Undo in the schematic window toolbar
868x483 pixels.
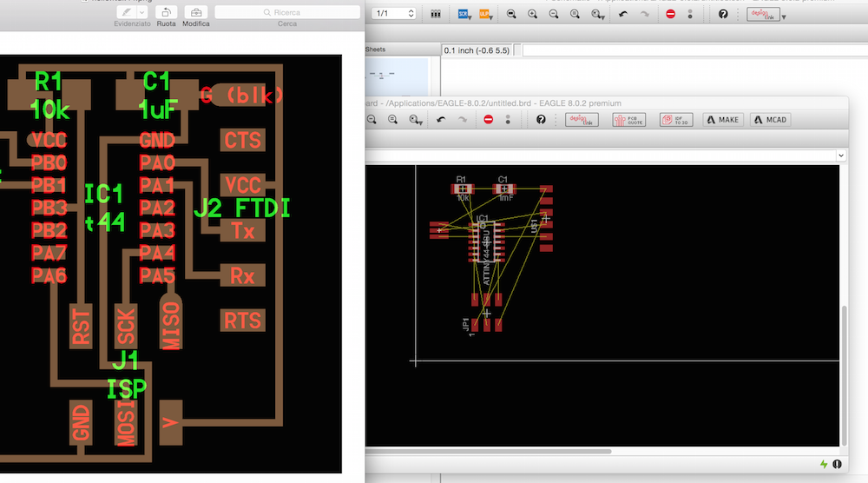pyautogui.click(x=623, y=14)
